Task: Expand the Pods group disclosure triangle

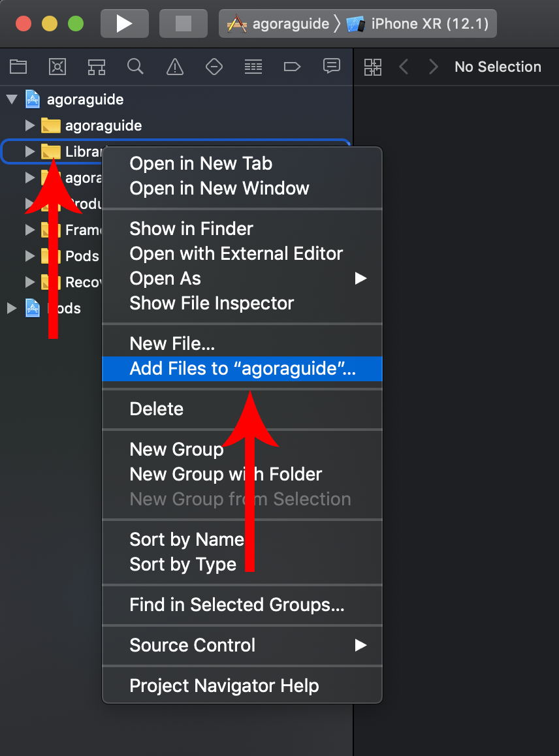Action: (x=30, y=256)
